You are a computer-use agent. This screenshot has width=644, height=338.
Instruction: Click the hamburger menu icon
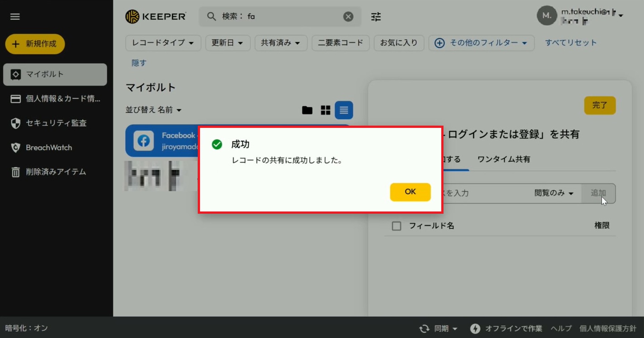(15, 16)
